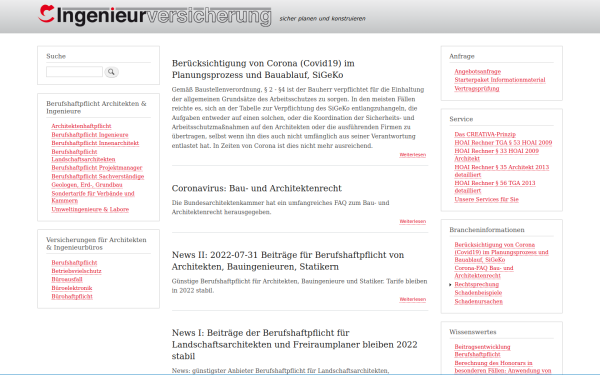Open Berufshaftpflicht Ingenieure link
600x375 pixels.
[x=90, y=135]
